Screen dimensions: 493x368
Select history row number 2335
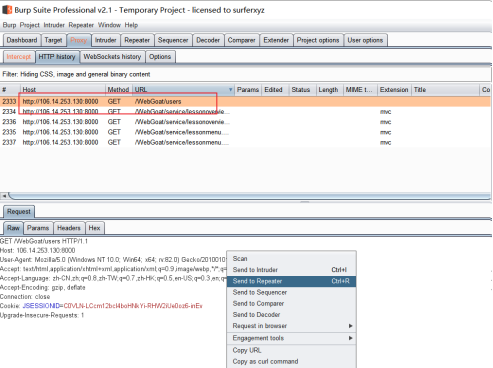click(x=245, y=132)
